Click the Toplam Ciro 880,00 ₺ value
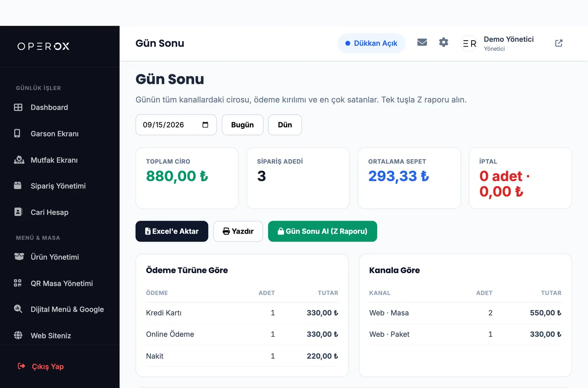 pos(177,176)
